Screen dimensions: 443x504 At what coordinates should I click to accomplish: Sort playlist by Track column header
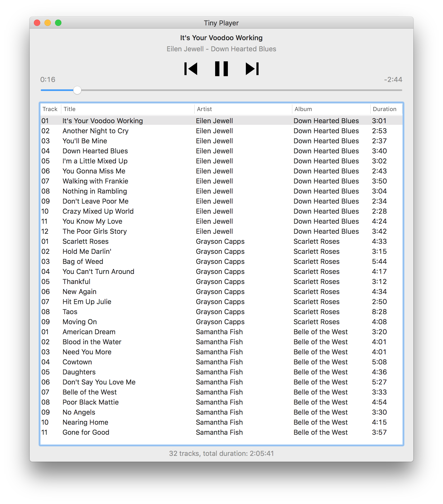coord(50,109)
